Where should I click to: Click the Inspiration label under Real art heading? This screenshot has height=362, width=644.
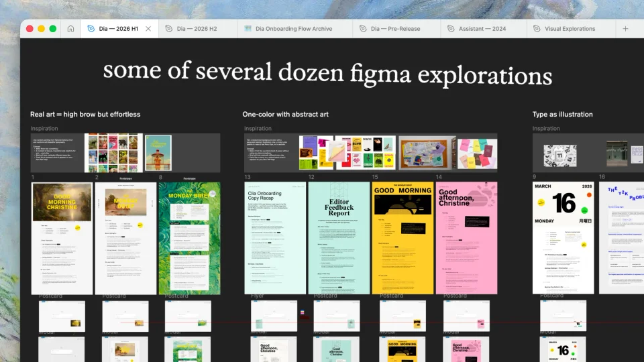pos(44,129)
